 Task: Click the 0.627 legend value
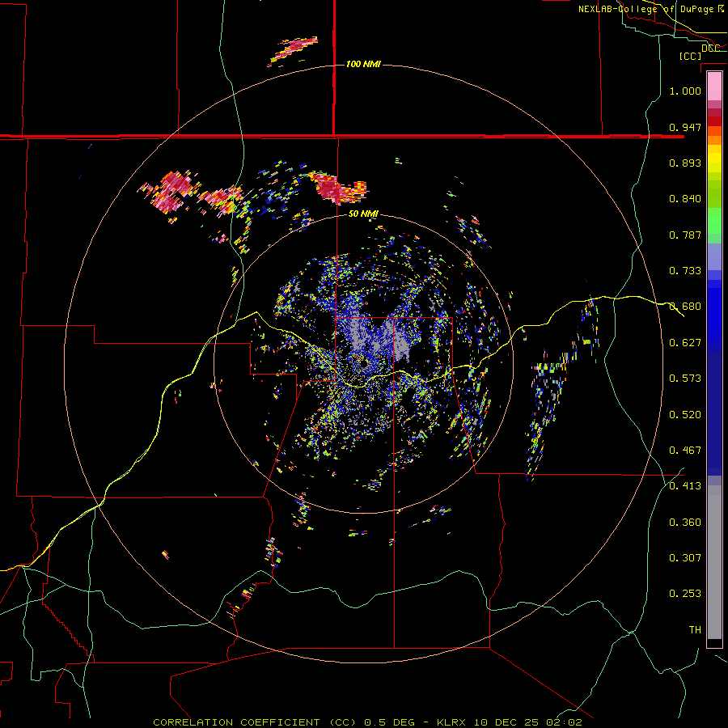(685, 343)
